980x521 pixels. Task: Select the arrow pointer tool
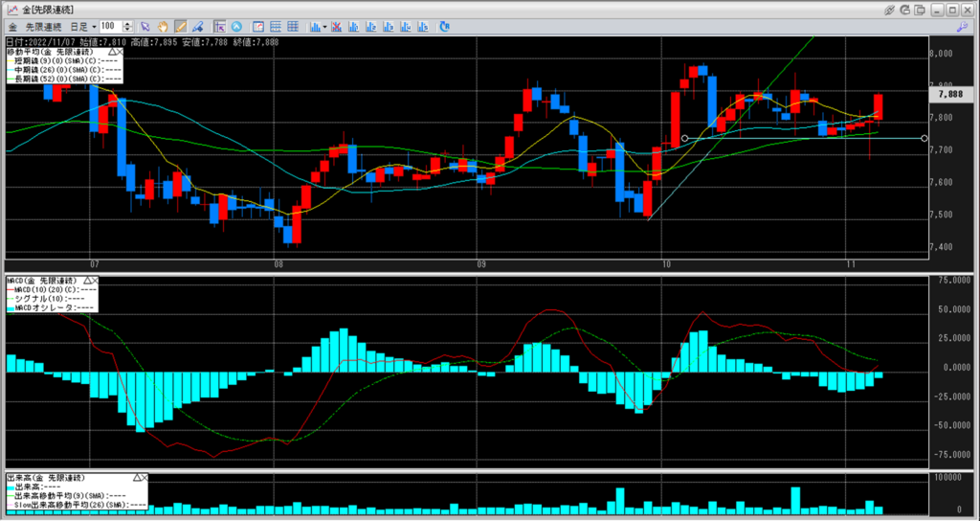[145, 26]
